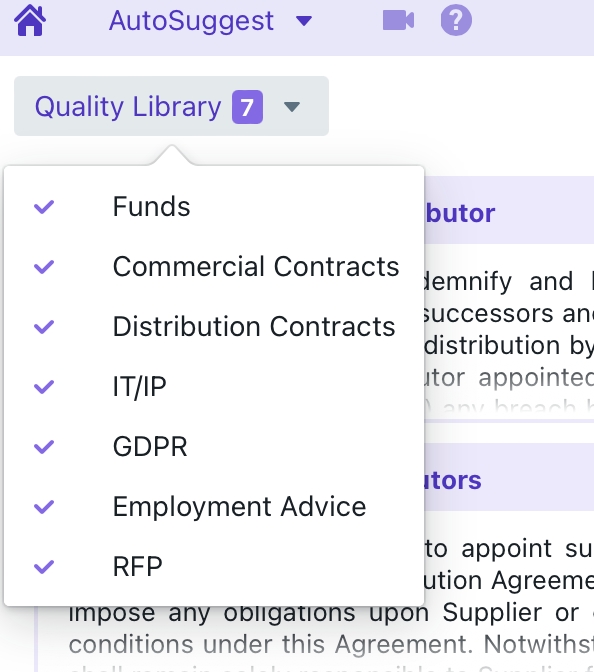This screenshot has width=594, height=672.
Task: Choose the Funds library entry
Action: (x=151, y=207)
